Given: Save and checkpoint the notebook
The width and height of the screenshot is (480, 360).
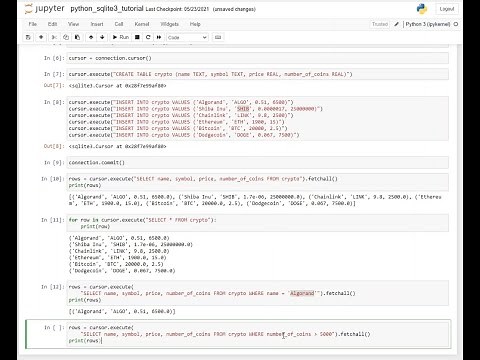Looking at the screenshot, I should pyautogui.click(x=28, y=37).
